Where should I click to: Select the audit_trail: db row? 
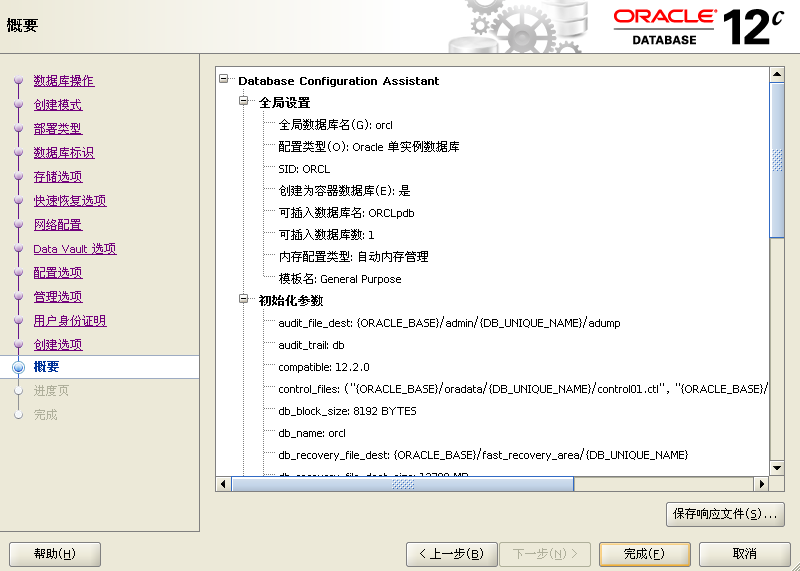pyautogui.click(x=311, y=345)
